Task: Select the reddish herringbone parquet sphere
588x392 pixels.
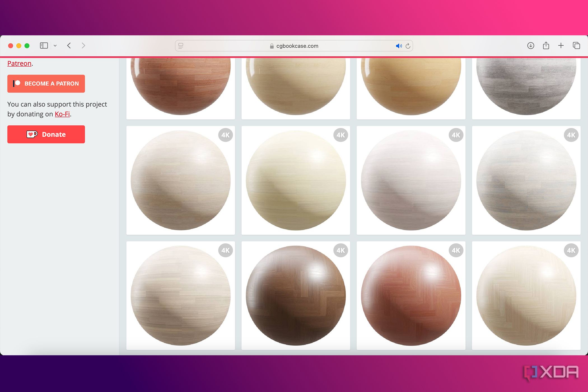Action: (x=411, y=295)
